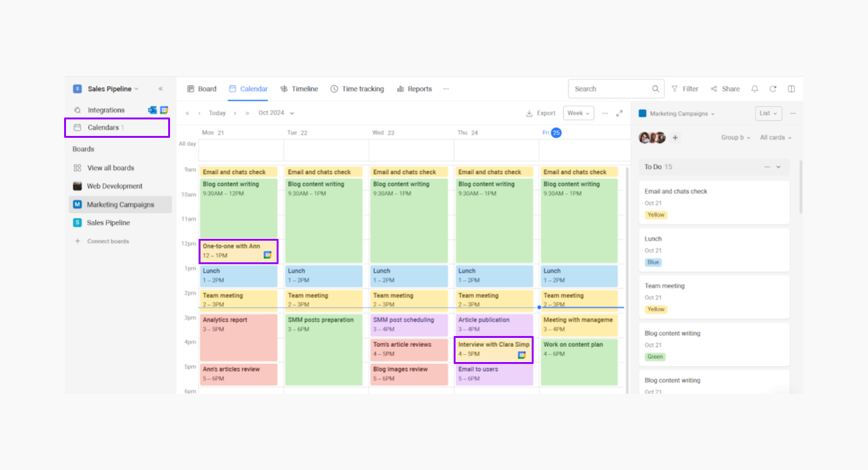Click the Share button
Screen dimensions: 868x470
pos(725,89)
